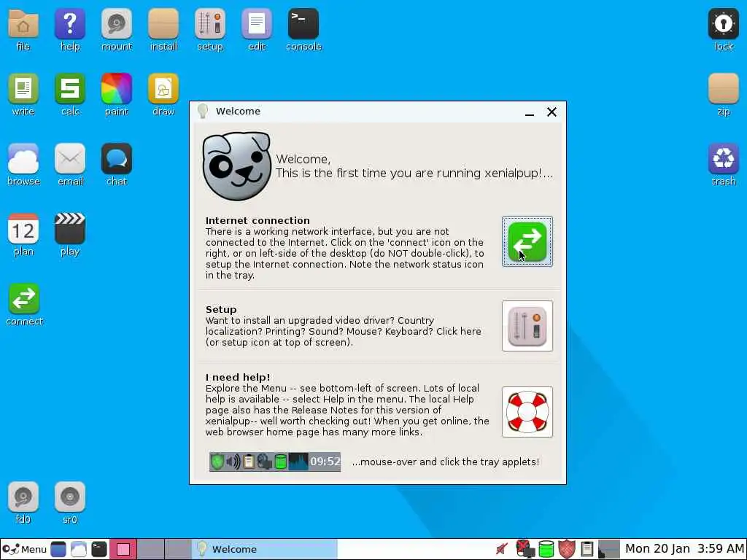The width and height of the screenshot is (747, 560).
Task: Launch browser from taskbar cloud icon
Action: click(79, 549)
